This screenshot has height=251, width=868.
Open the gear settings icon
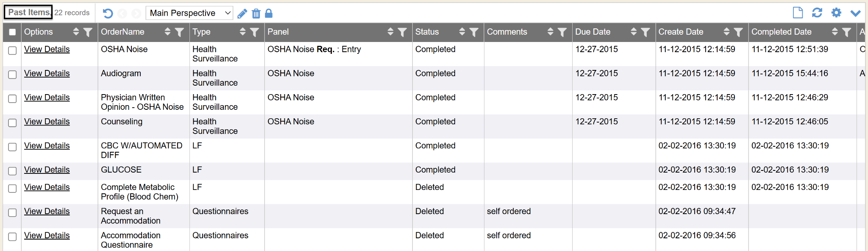(x=836, y=13)
